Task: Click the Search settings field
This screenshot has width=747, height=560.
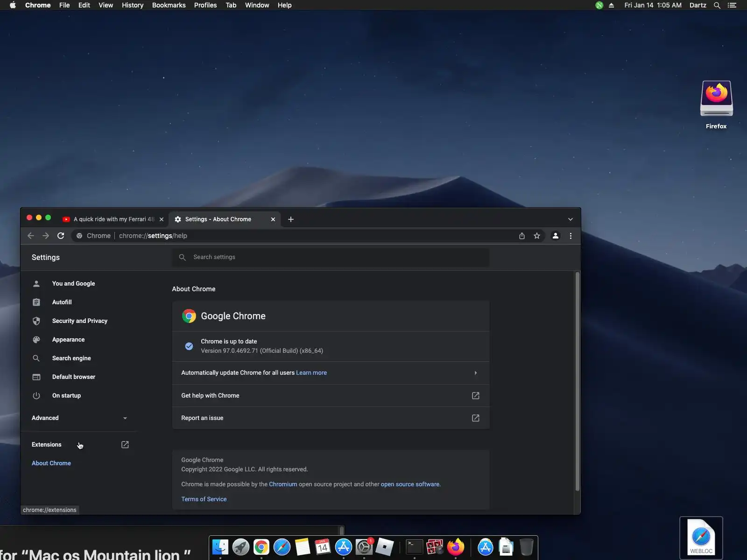Action: [331, 257]
